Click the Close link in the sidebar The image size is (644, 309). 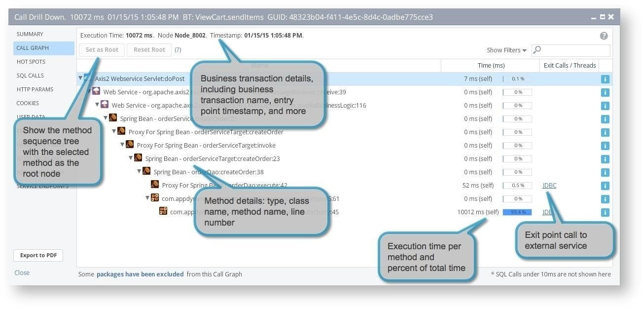point(22,273)
